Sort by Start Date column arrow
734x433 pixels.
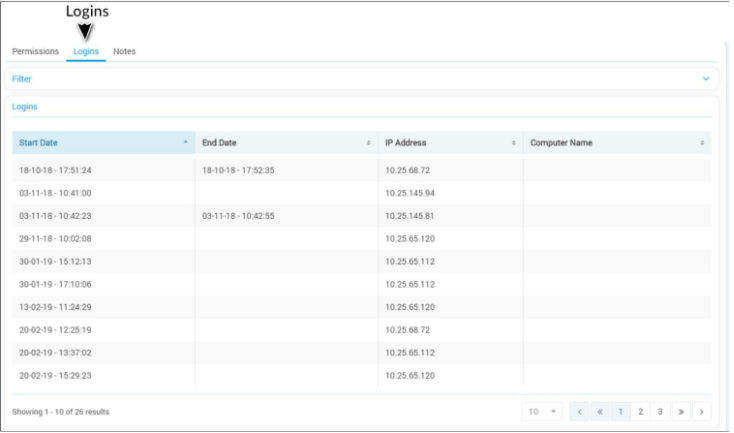[x=185, y=143]
